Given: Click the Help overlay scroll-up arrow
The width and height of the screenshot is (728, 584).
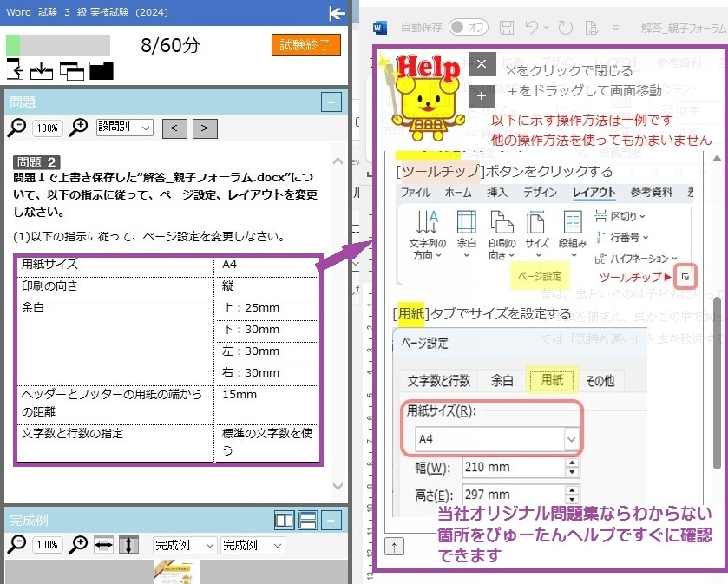Looking at the screenshot, I should (x=718, y=159).
